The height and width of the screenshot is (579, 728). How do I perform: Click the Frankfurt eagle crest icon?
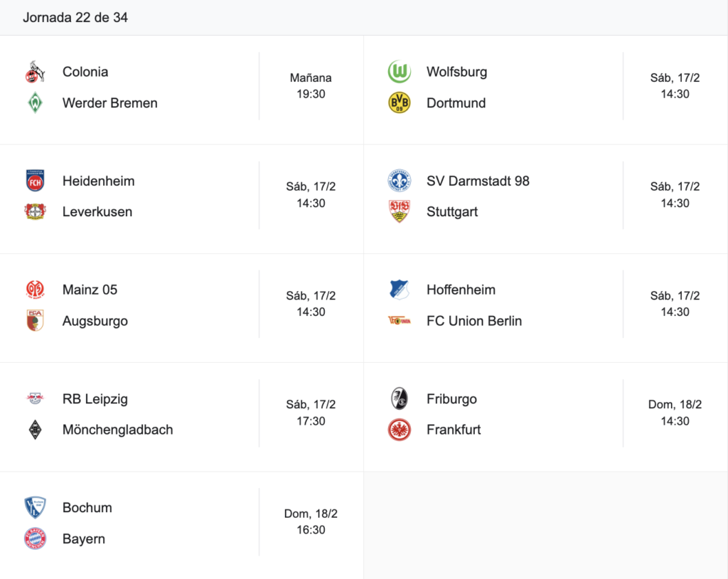click(399, 430)
